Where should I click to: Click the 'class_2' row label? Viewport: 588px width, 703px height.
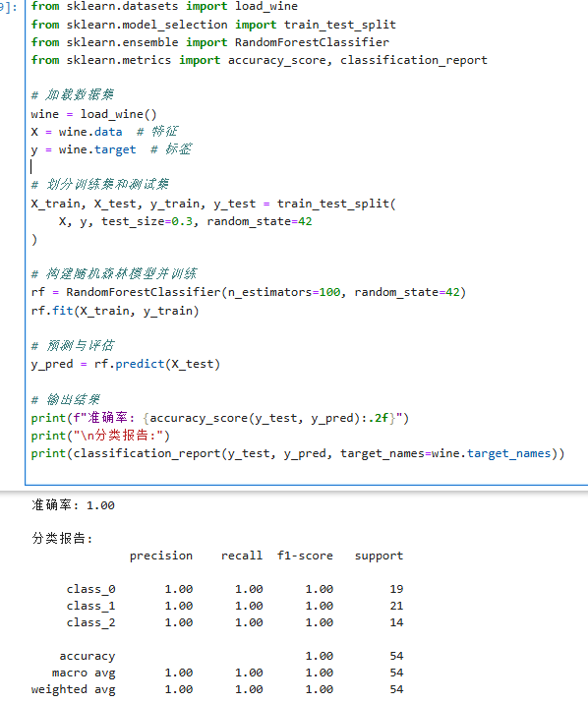(91, 622)
